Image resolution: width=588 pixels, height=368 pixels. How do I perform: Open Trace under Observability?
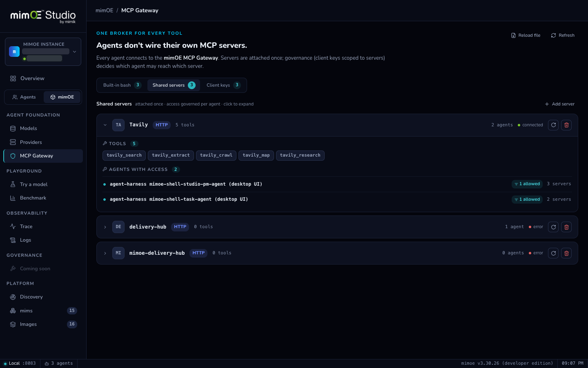[x=43, y=227]
